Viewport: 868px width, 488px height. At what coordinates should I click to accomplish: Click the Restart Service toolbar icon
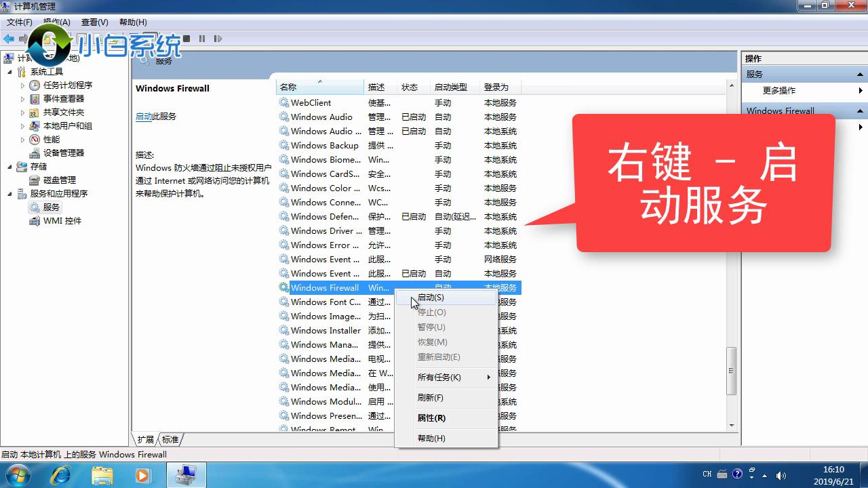[x=218, y=39]
